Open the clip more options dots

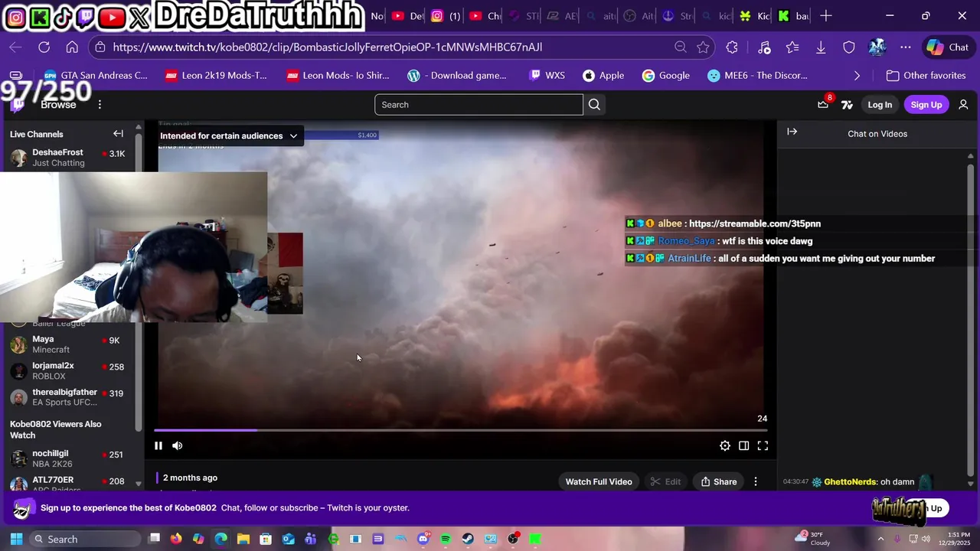click(x=756, y=481)
